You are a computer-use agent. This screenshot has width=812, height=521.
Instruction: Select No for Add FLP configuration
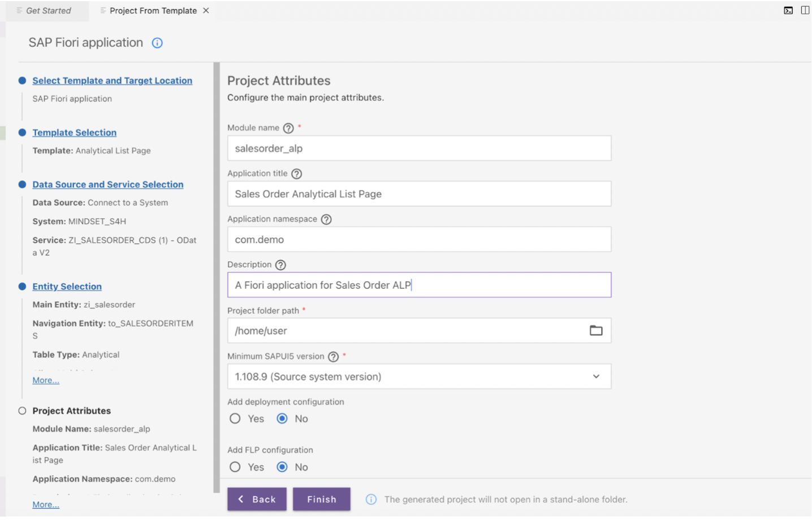(282, 467)
